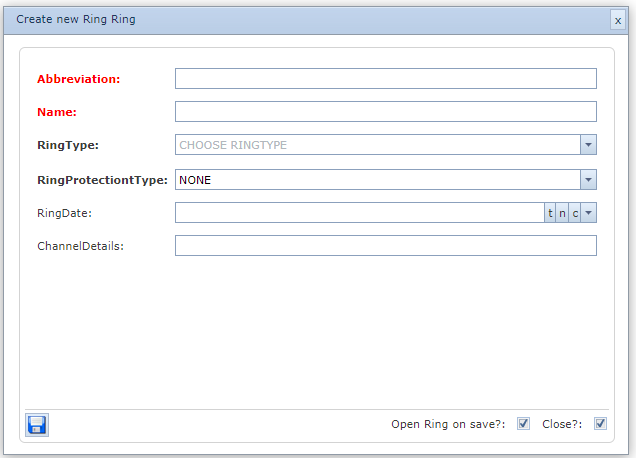Focus the ChannelDetails input field
This screenshot has width=636, height=458.
pos(385,246)
